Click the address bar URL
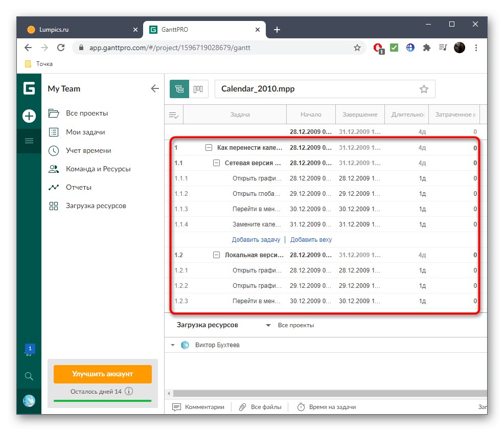The width and height of the screenshot is (504, 431). pos(170,48)
